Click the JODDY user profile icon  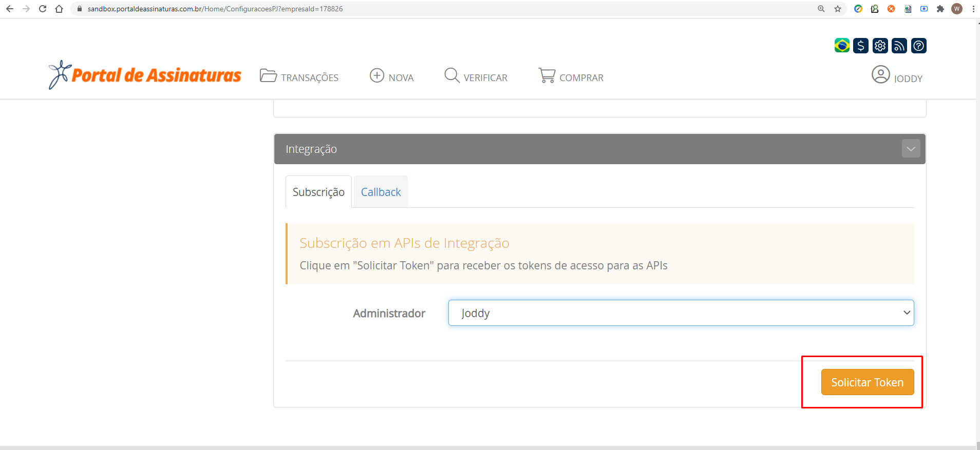coord(880,75)
